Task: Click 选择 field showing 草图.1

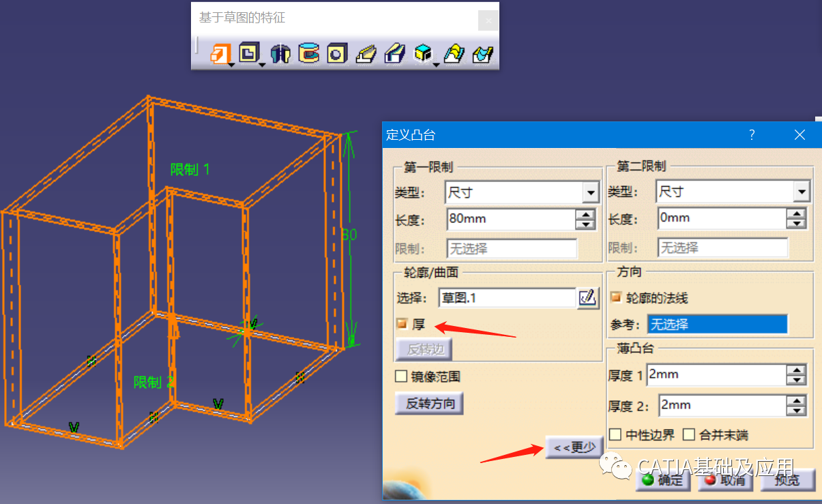Action: click(x=508, y=297)
